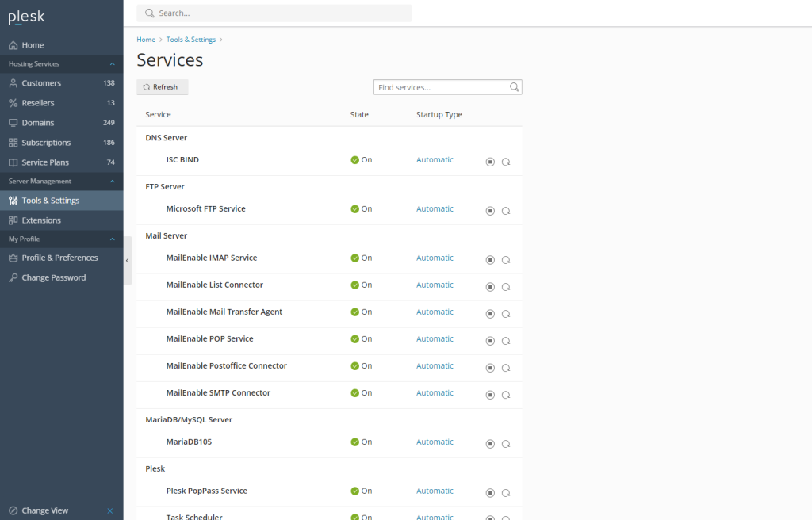
Task: Open Profile & Preferences
Action: [62, 258]
